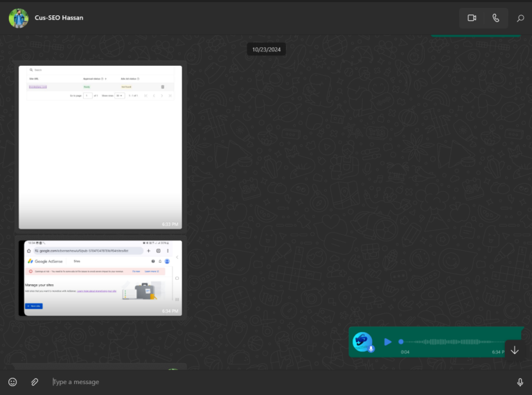The image size is (532, 395).
Task: Record a voice message with the microphone
Action: 520,382
